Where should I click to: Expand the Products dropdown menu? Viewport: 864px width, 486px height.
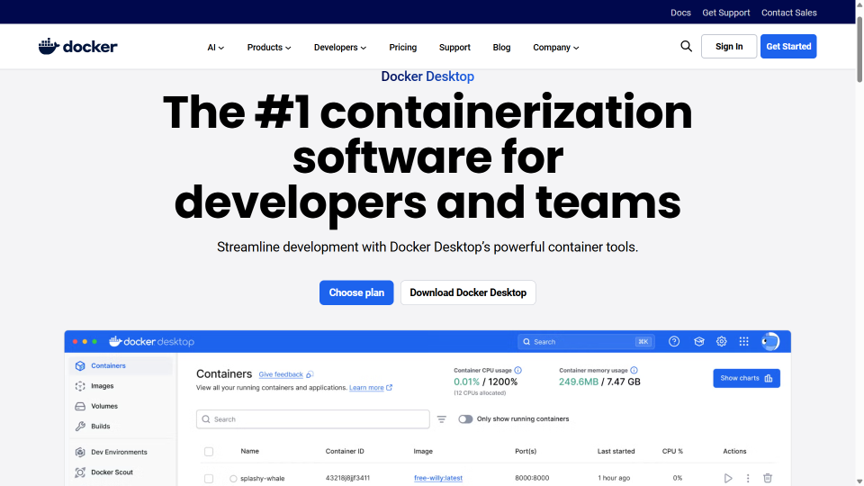pos(269,47)
